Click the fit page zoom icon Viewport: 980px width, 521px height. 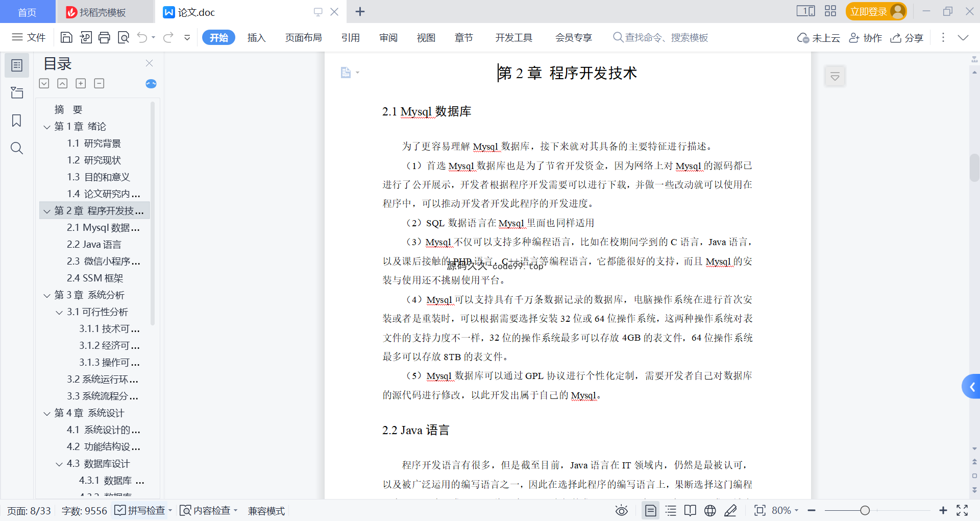coord(760,510)
